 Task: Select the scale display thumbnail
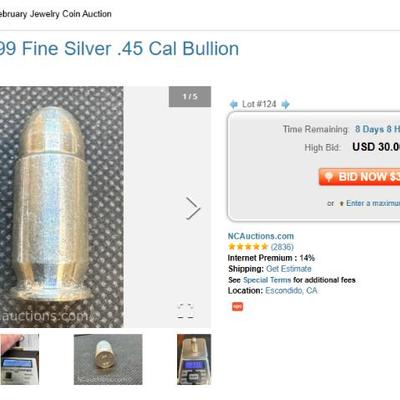(x=19, y=359)
